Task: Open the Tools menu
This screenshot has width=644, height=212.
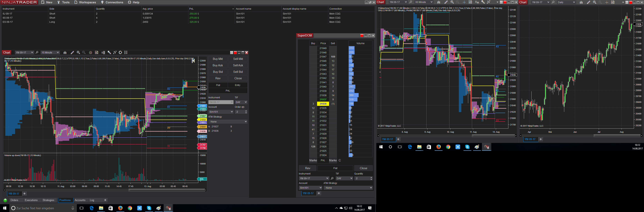Action: pos(63,2)
